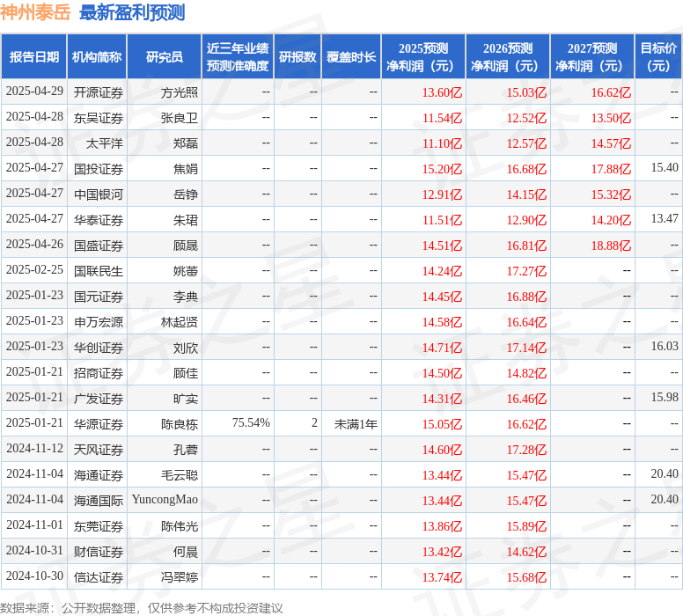Click the 神州泰岳 stock name title
The image size is (683, 616).
click(x=35, y=12)
